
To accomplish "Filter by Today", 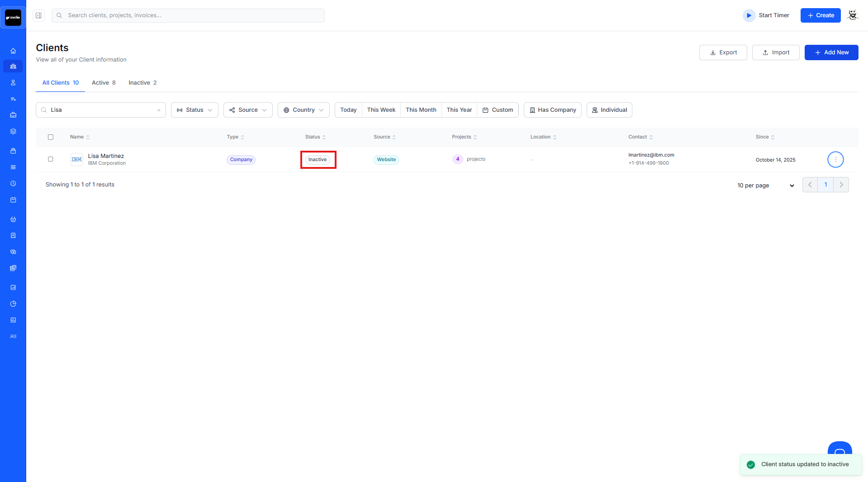I will tap(348, 110).
